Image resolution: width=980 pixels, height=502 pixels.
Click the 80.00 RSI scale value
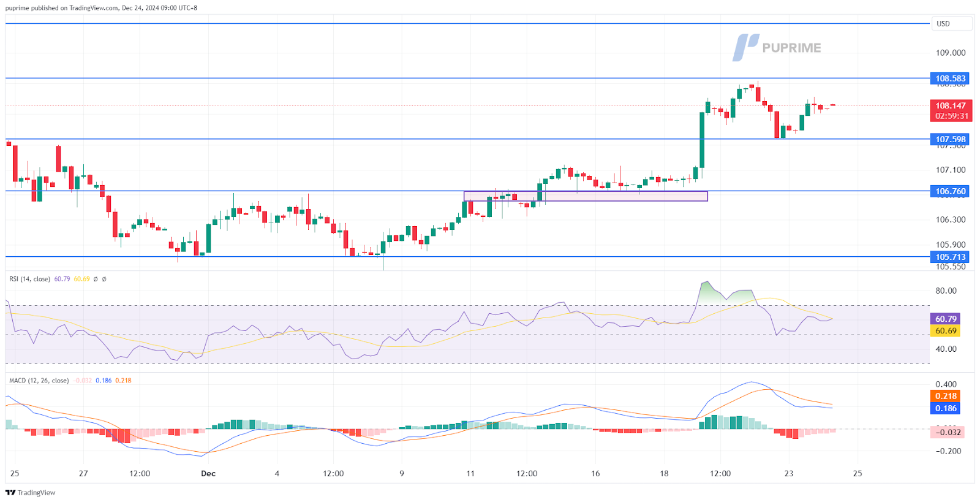[x=946, y=291]
